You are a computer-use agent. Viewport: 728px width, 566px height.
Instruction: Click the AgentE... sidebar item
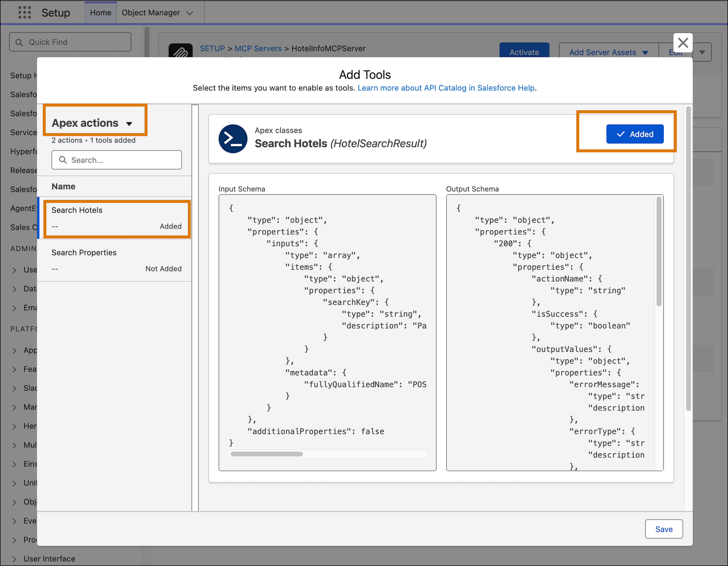(24, 209)
